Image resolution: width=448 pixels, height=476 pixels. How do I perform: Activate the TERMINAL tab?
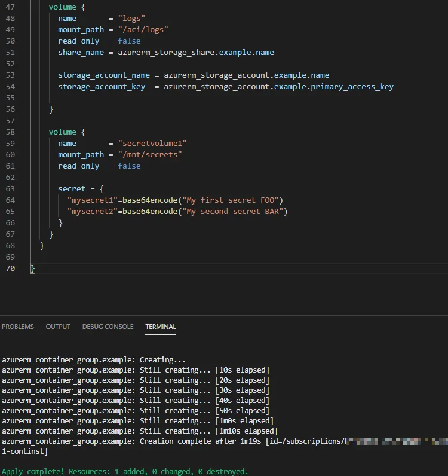(161, 327)
